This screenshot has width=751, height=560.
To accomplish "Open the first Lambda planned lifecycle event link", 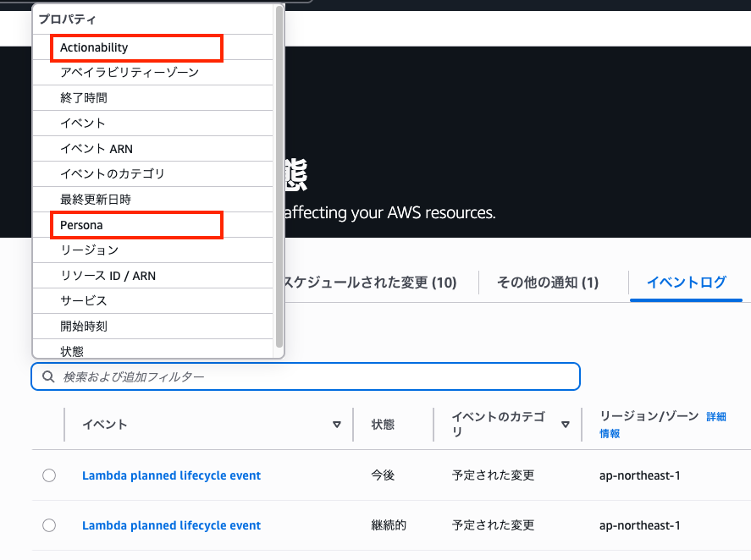I will (171, 475).
